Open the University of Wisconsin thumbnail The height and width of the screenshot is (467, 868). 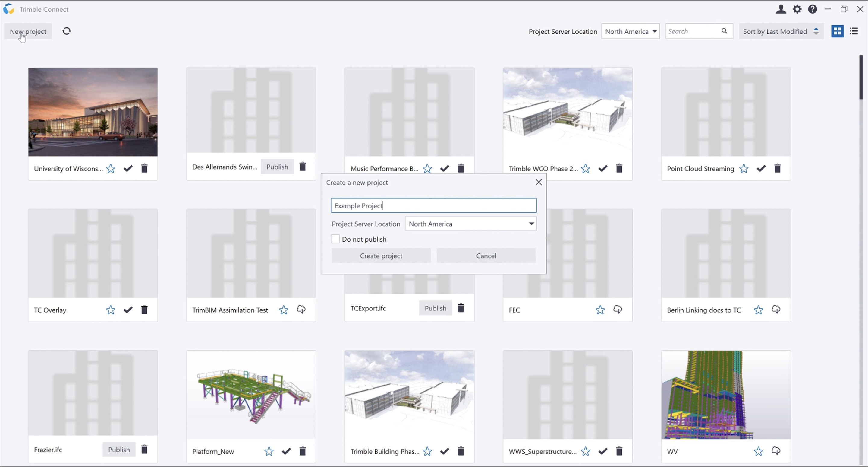pyautogui.click(x=93, y=112)
